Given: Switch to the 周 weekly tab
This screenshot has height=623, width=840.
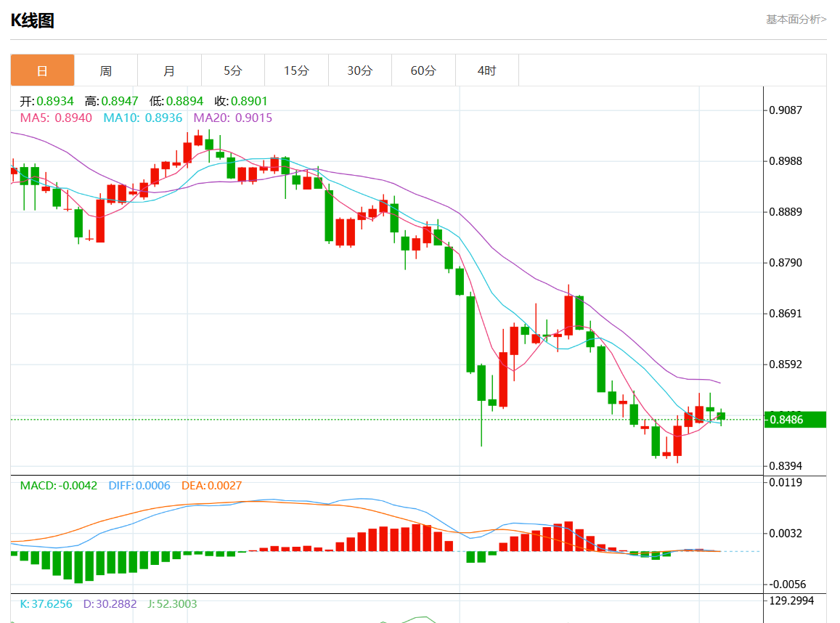Looking at the screenshot, I should click(x=105, y=70).
